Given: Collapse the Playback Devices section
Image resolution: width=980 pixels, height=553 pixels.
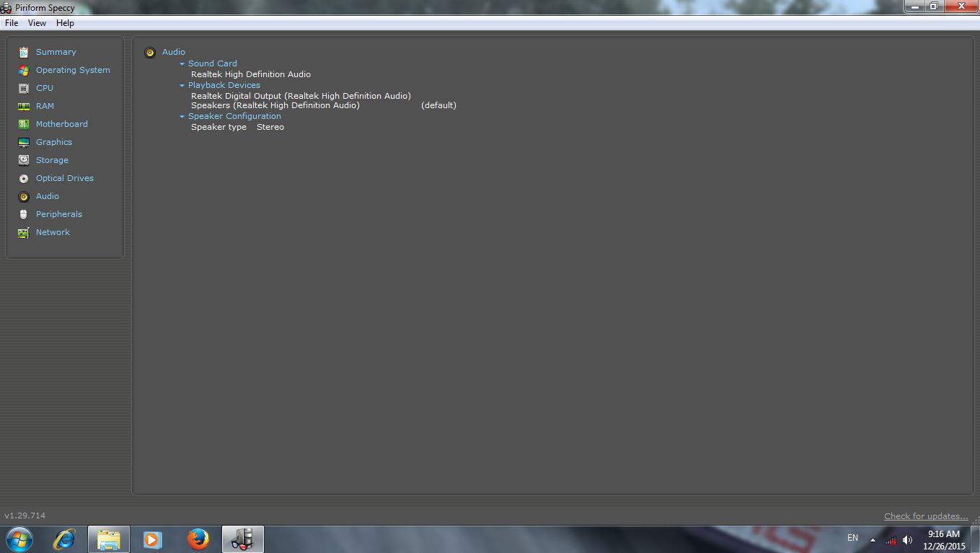Looking at the screenshot, I should 182,86.
